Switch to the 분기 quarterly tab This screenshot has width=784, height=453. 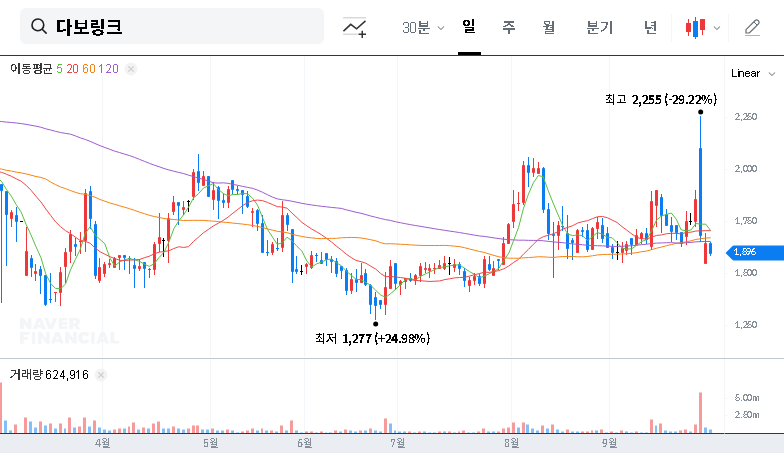600,27
